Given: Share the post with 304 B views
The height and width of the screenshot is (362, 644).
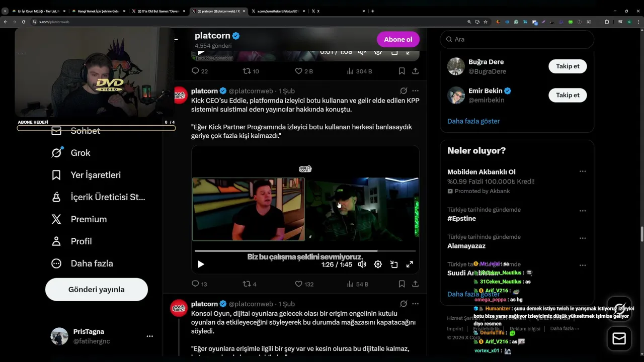Looking at the screenshot, I should pyautogui.click(x=415, y=71).
